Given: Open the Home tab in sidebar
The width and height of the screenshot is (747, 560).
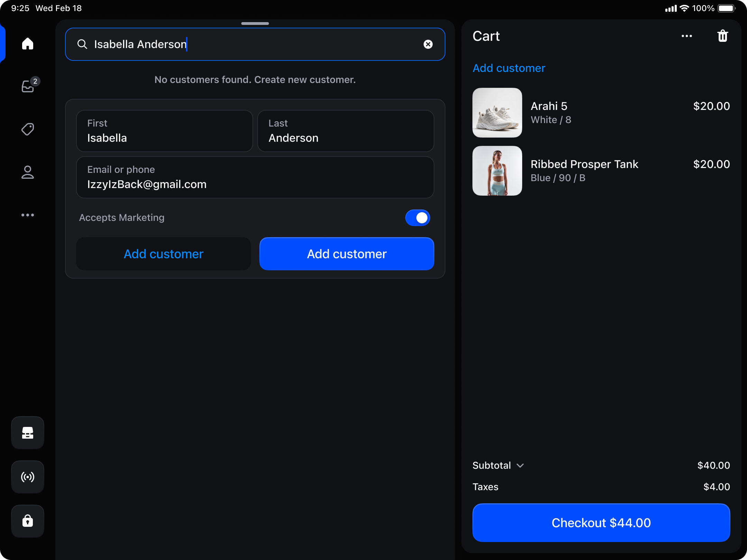Looking at the screenshot, I should pyautogui.click(x=28, y=44).
